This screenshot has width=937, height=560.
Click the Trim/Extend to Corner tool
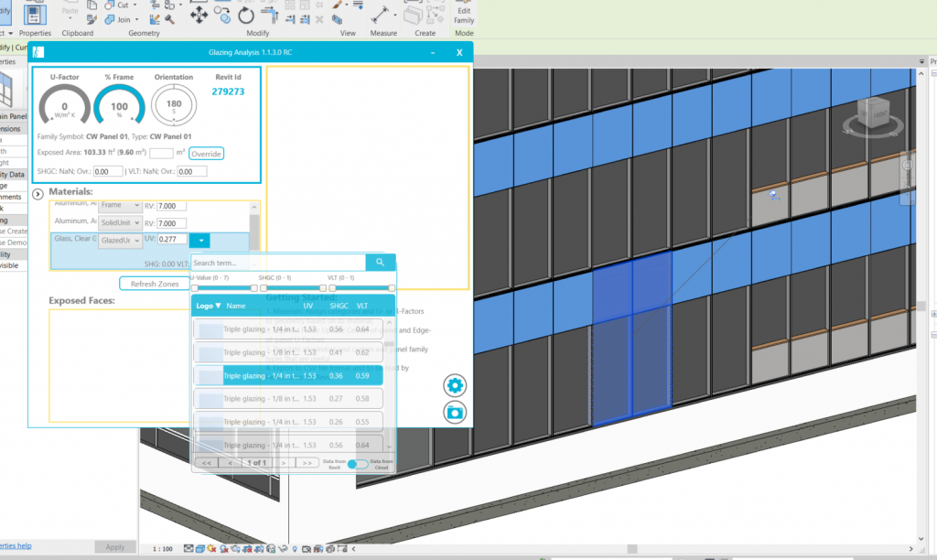click(270, 16)
